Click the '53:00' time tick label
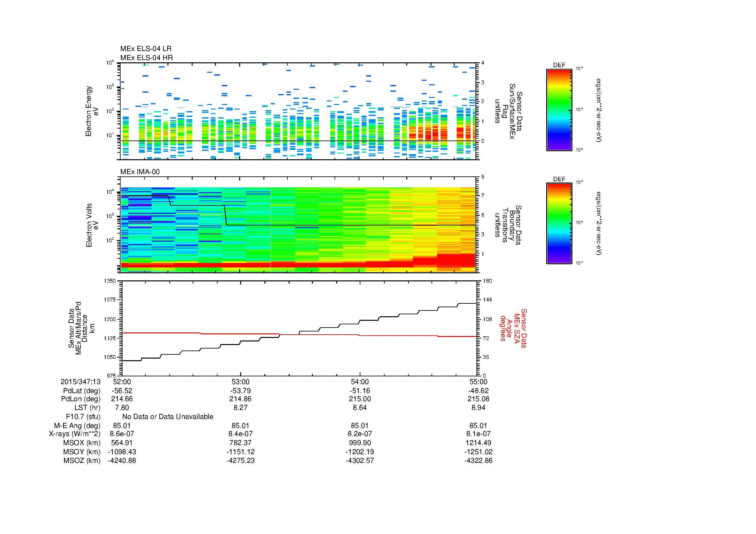Viewport: 756px width, 534px height. (241, 382)
